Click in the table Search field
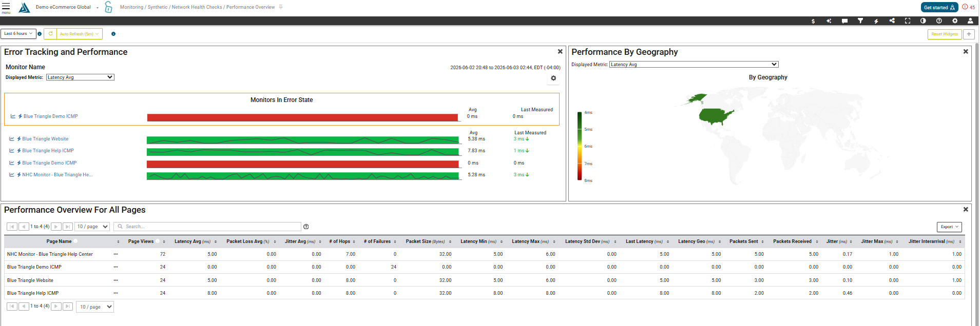The width and height of the screenshot is (980, 326). (207, 227)
